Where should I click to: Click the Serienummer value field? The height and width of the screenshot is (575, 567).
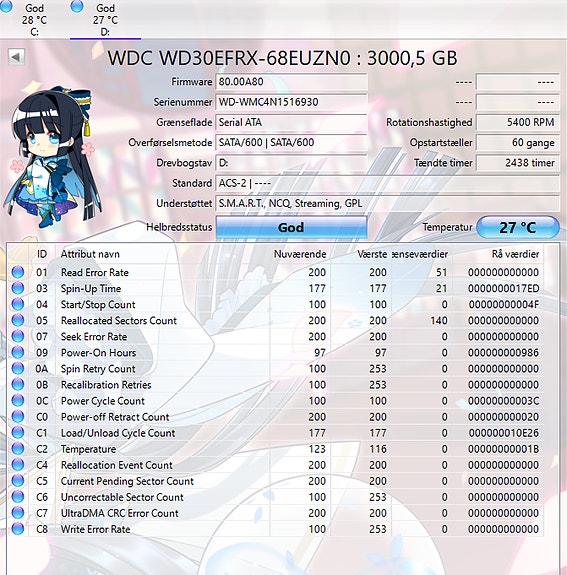tap(291, 102)
